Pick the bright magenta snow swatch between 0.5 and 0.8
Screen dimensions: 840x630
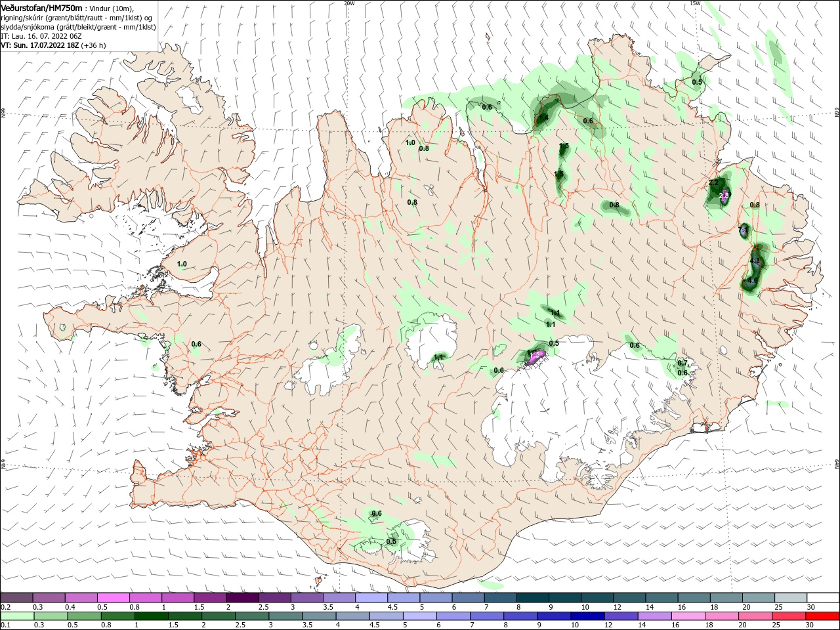tap(114, 598)
